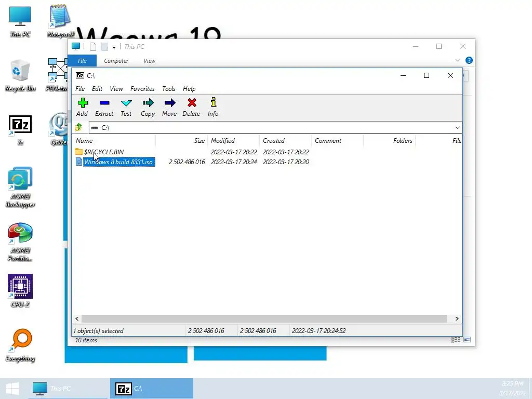
Task: Select the AOMEI Partition desktop icon
Action: 20,242
